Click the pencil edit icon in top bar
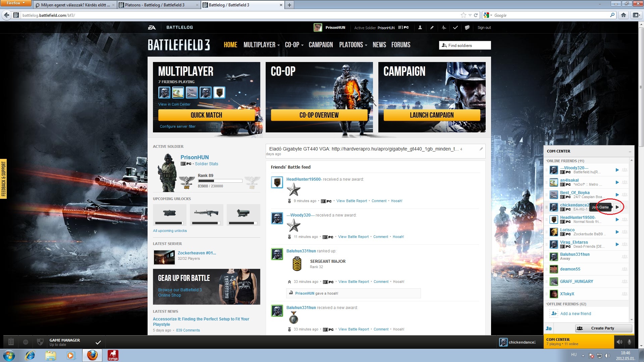Image resolution: width=644 pixels, height=362 pixels. (432, 27)
